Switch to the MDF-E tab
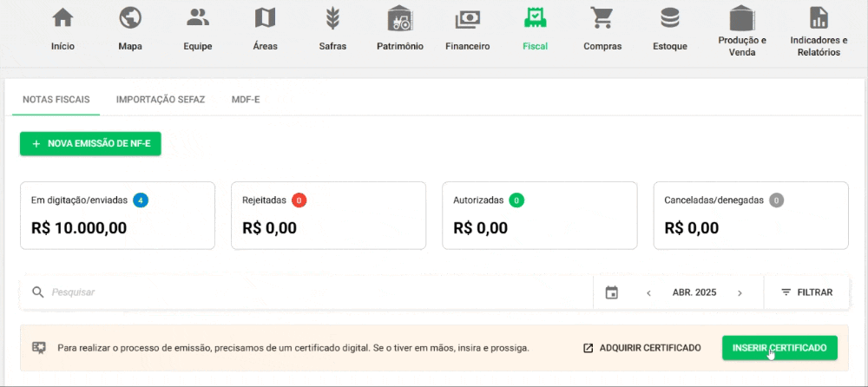The height and width of the screenshot is (387, 868). tap(246, 100)
